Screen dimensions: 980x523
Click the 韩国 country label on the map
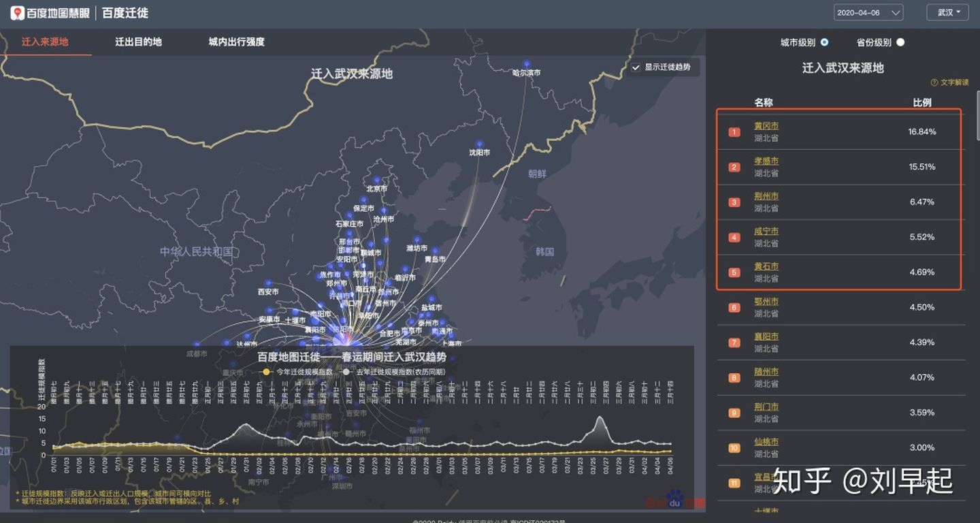(x=544, y=252)
